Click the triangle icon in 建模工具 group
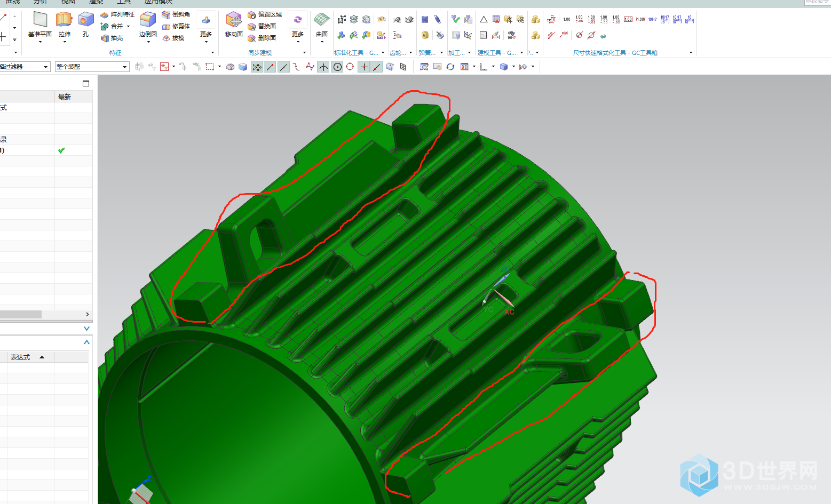This screenshot has height=504, width=831. [x=484, y=20]
